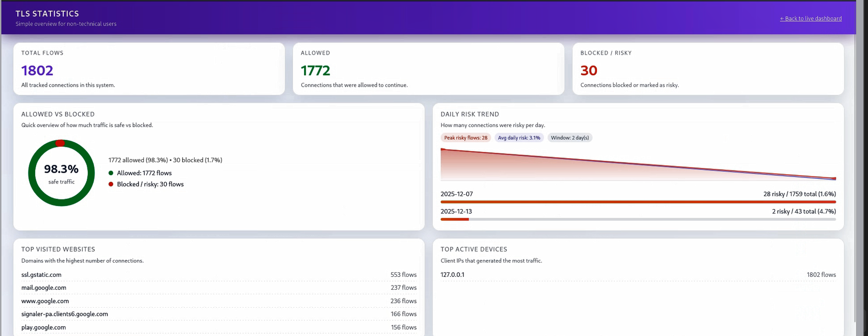Click the red Blocked / risky legend dot
This screenshot has width=868, height=336.
click(111, 184)
